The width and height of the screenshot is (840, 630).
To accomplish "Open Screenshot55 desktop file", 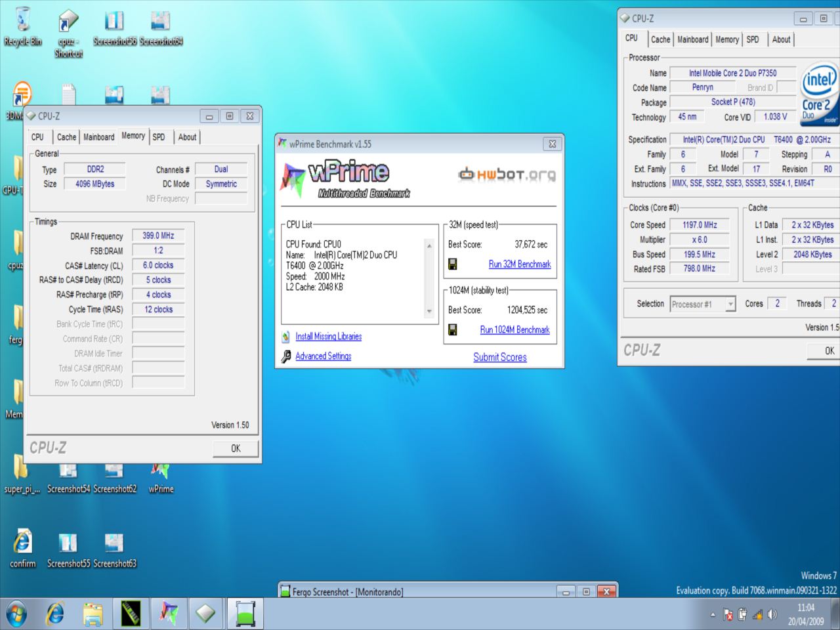I will pos(68,550).
